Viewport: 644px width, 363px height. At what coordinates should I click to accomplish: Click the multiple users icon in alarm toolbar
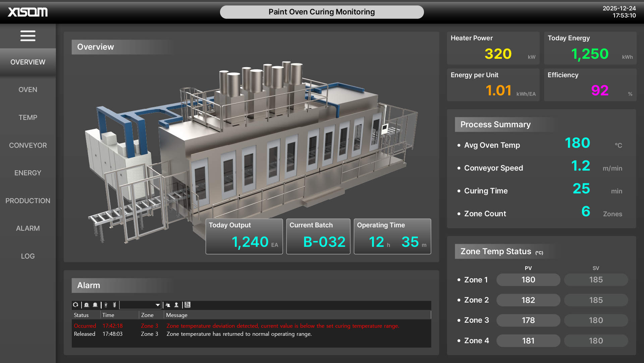tap(168, 305)
